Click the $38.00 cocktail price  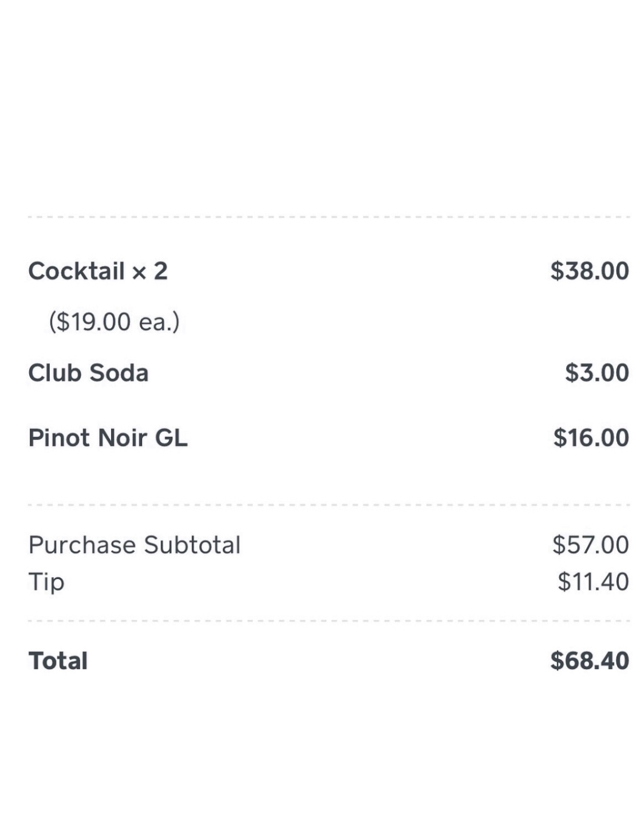tap(589, 271)
